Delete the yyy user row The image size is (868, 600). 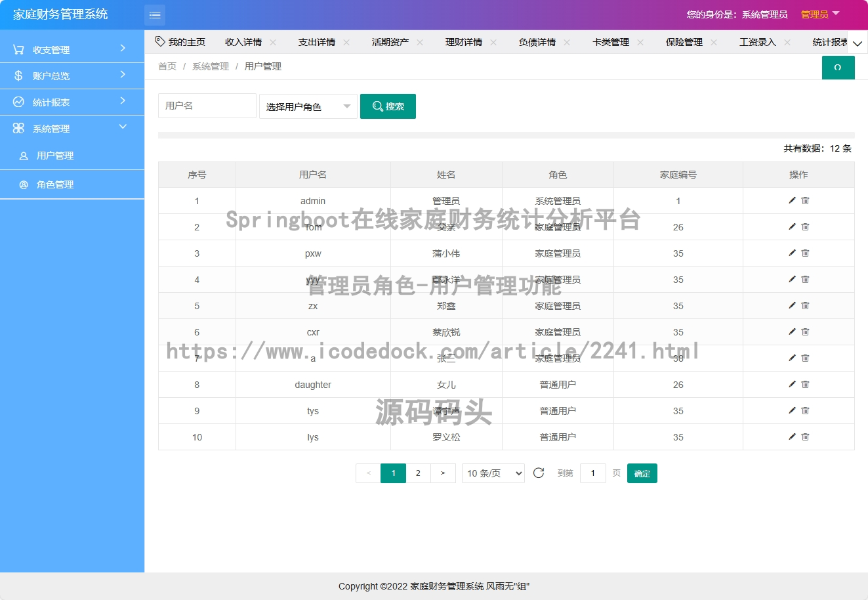click(805, 279)
